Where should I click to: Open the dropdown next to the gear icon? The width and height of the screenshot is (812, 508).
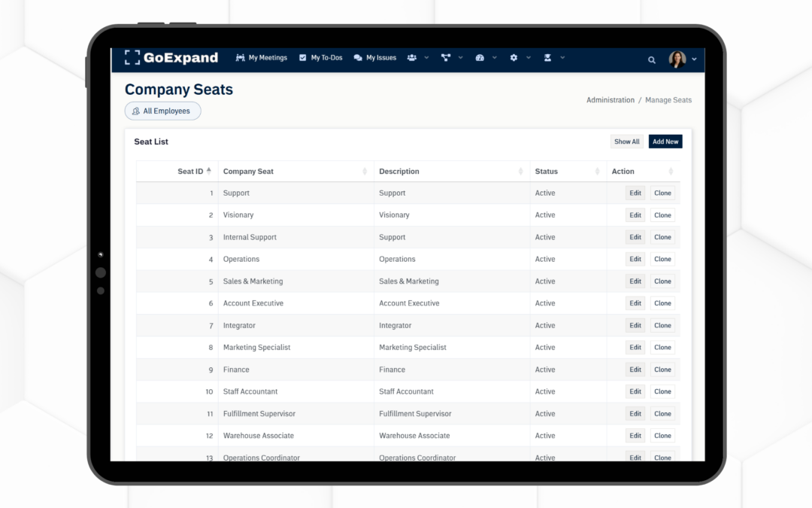click(x=528, y=57)
